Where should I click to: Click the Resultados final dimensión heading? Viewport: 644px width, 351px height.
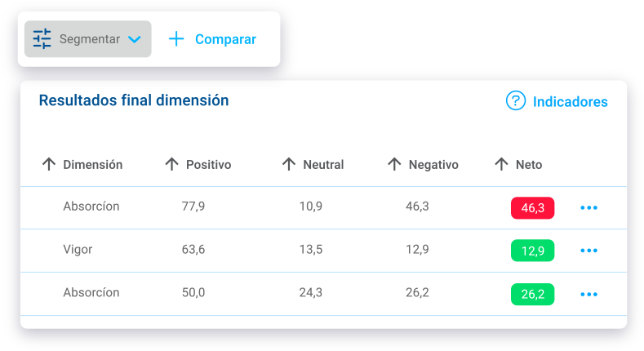134,100
